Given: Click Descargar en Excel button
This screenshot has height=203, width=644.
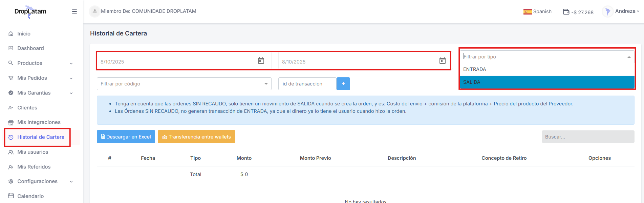Looking at the screenshot, I should pos(126,137).
